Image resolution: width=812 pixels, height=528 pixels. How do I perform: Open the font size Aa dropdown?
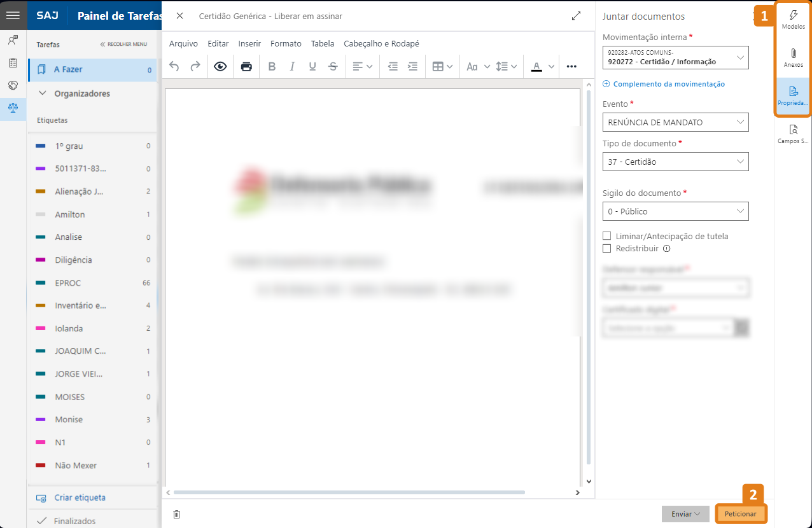pyautogui.click(x=479, y=66)
